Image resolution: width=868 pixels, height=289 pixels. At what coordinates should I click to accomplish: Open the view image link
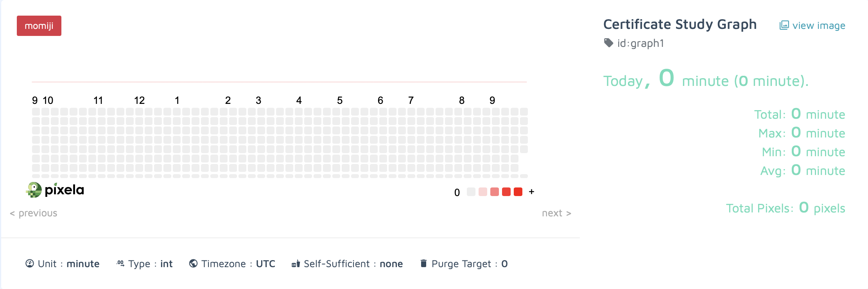point(818,26)
